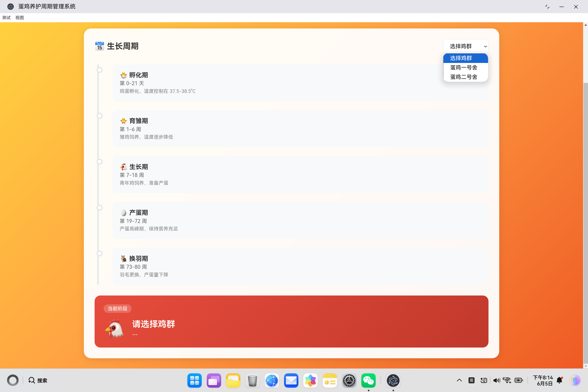Click the chick icon for 育雏期
Image resolution: width=588 pixels, height=392 pixels.
pos(123,121)
